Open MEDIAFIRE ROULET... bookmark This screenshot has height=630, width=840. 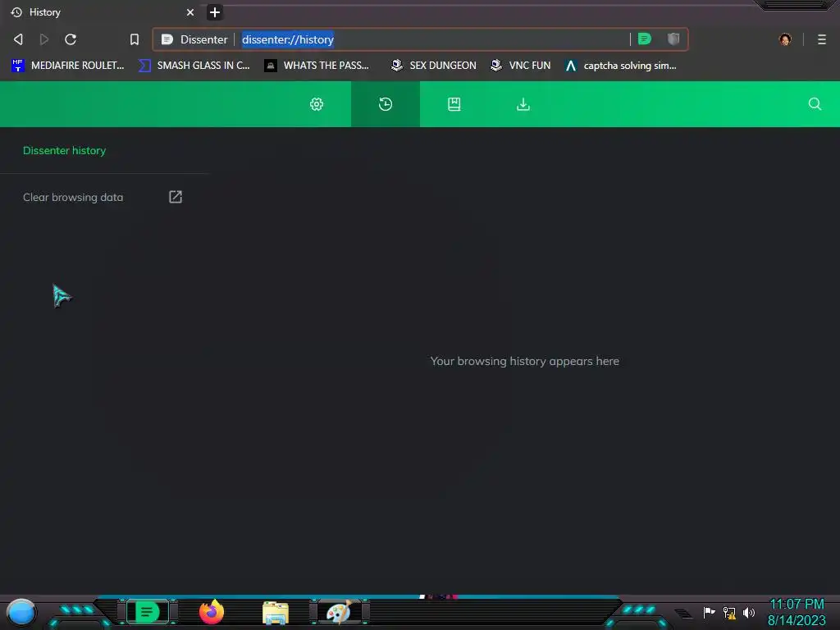click(68, 66)
